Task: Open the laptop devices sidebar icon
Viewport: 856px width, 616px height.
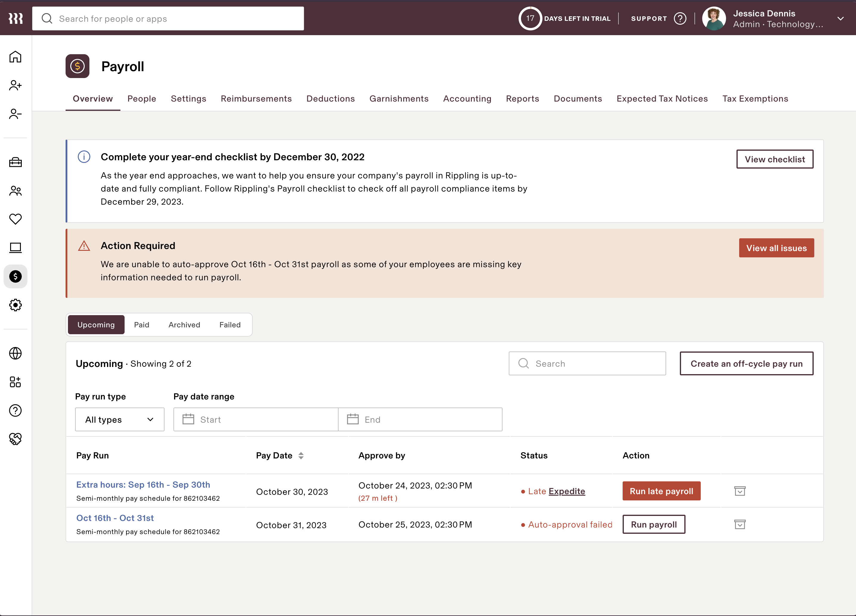Action: pyautogui.click(x=15, y=248)
